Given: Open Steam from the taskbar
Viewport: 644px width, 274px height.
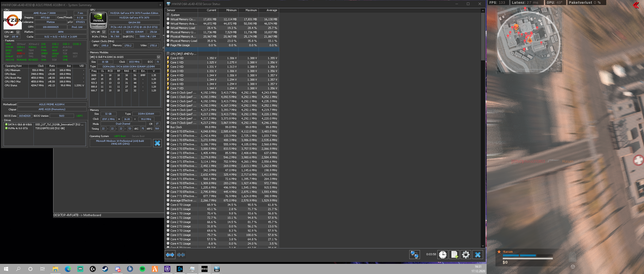Looking at the screenshot, I should point(105,269).
